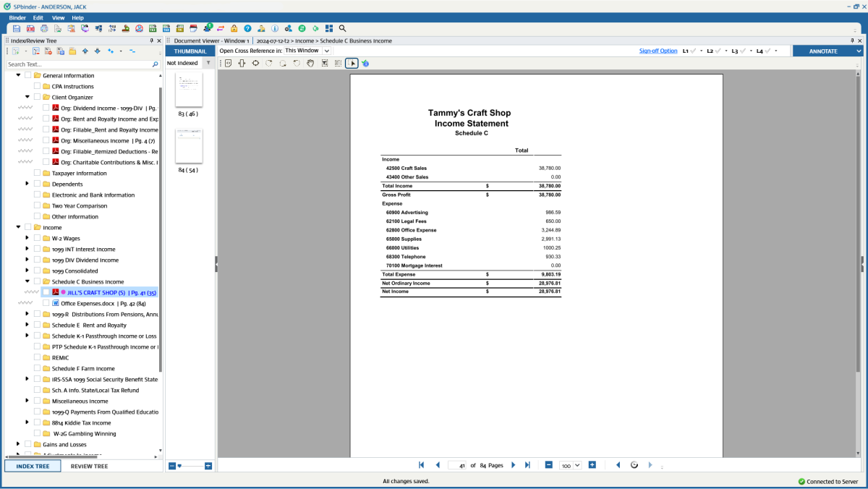
Task: Click the Save icon in main toolbar
Action: coord(17,29)
